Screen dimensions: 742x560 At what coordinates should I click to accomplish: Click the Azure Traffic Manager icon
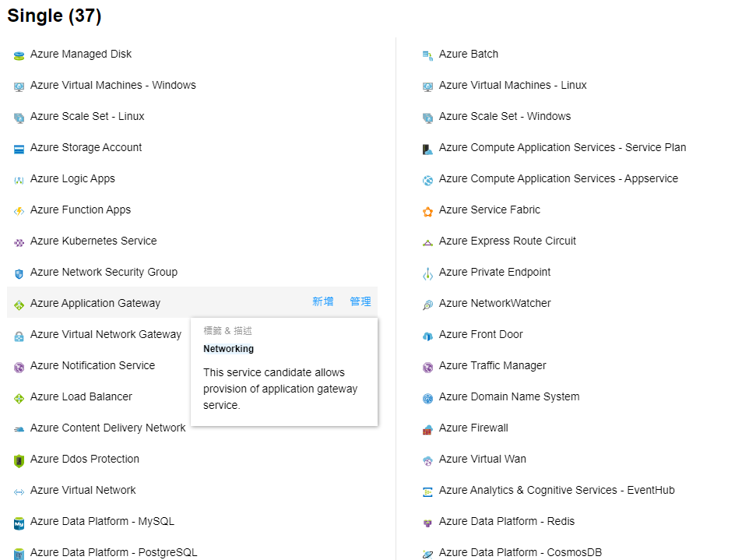[427, 368]
